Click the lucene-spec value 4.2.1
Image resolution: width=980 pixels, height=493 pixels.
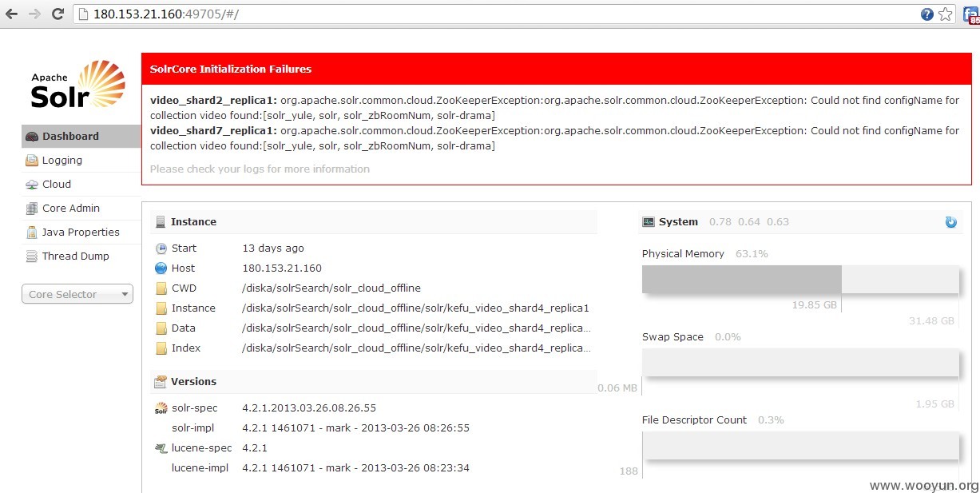pyautogui.click(x=255, y=448)
